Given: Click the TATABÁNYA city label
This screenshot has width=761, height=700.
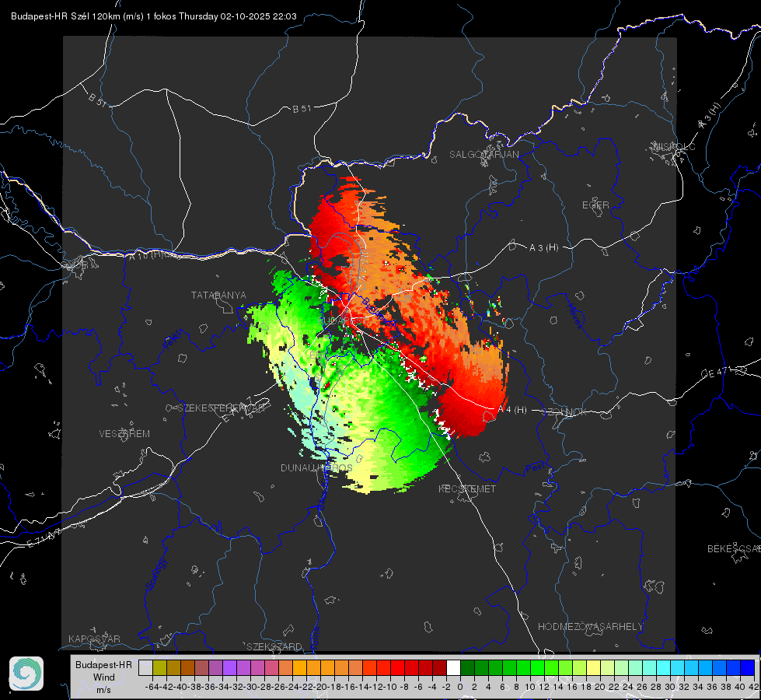Looking at the screenshot, I should 218,295.
